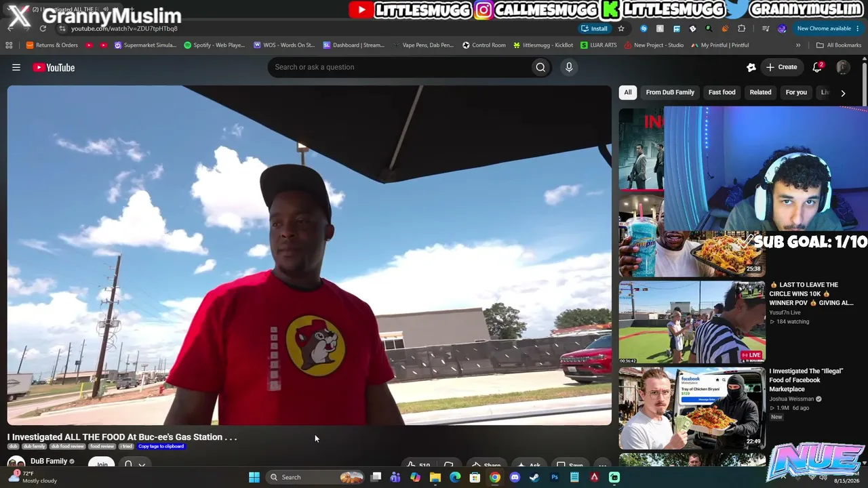868x488 pixels.
Task: Open YouTube account avatar menu
Action: tap(843, 67)
